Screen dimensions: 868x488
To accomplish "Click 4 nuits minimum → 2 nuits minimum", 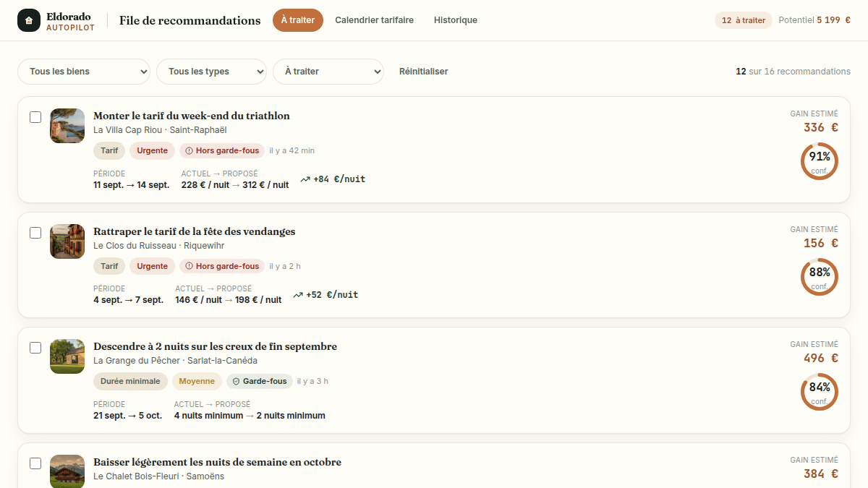I will point(250,416).
